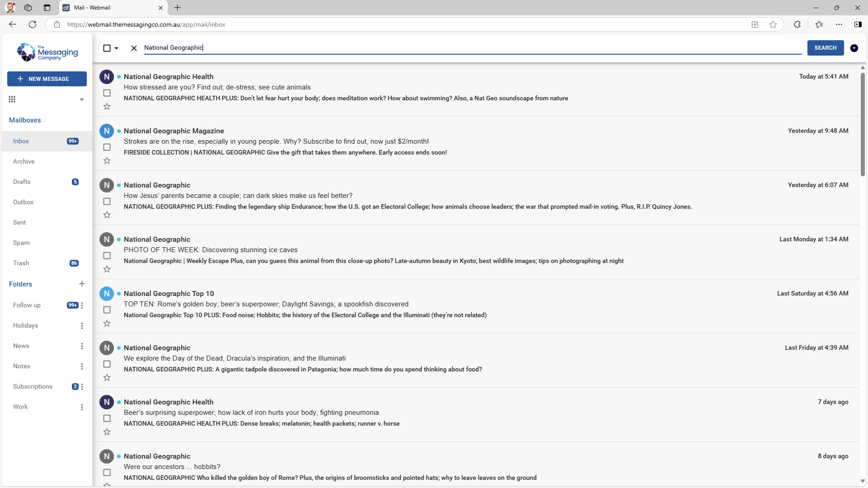Open advanced search options dropdown

pos(854,48)
